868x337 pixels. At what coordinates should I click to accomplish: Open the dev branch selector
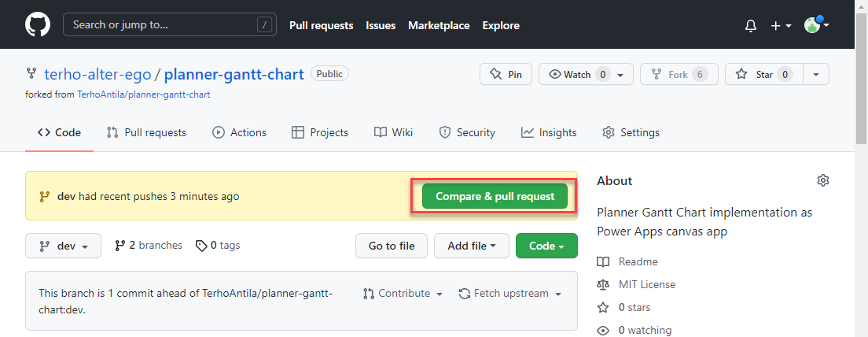pos(63,246)
